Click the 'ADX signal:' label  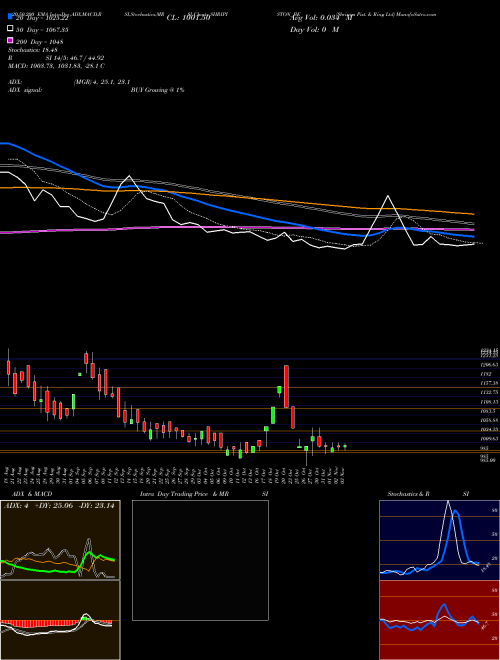tap(25, 90)
